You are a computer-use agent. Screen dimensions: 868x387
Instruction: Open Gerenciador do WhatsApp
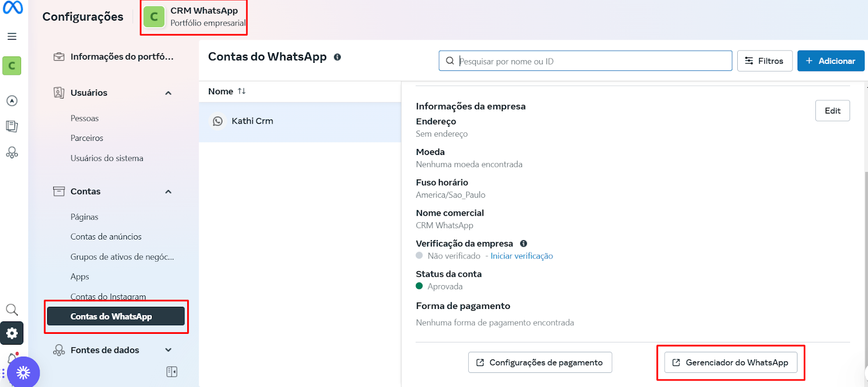pyautogui.click(x=730, y=363)
